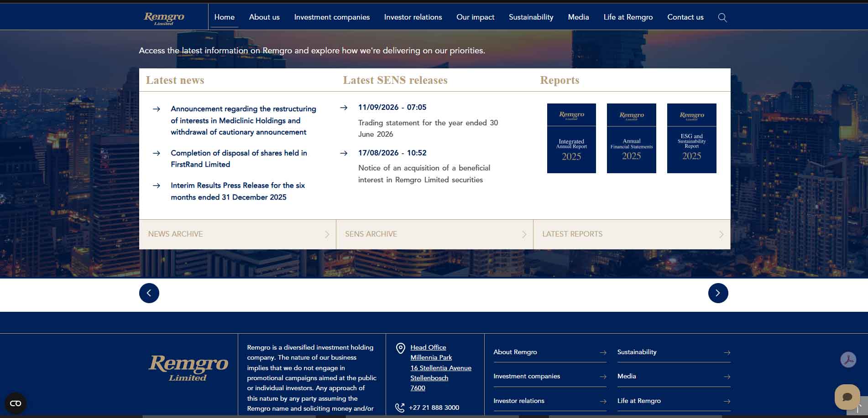Open the Mediclinic restructuring announcement
This screenshot has width=868, height=418.
coord(243,120)
